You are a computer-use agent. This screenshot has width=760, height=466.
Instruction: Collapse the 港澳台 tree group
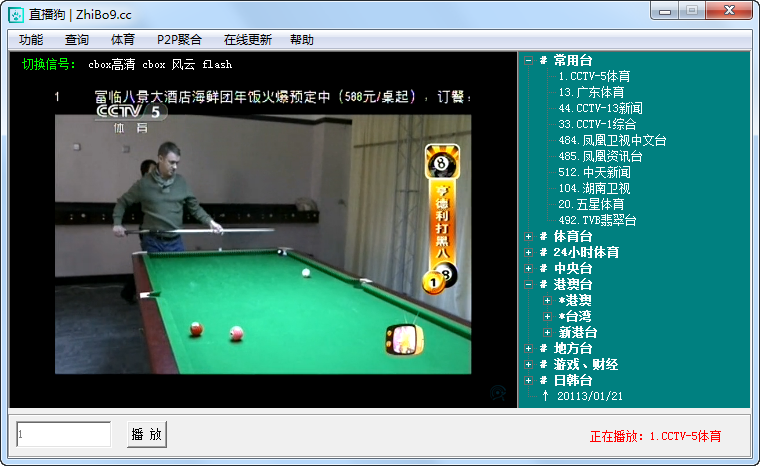click(528, 285)
